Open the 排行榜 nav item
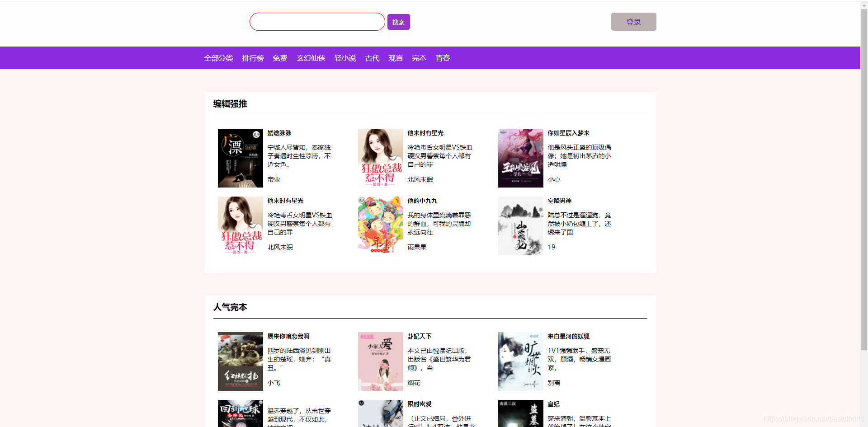 tap(253, 58)
